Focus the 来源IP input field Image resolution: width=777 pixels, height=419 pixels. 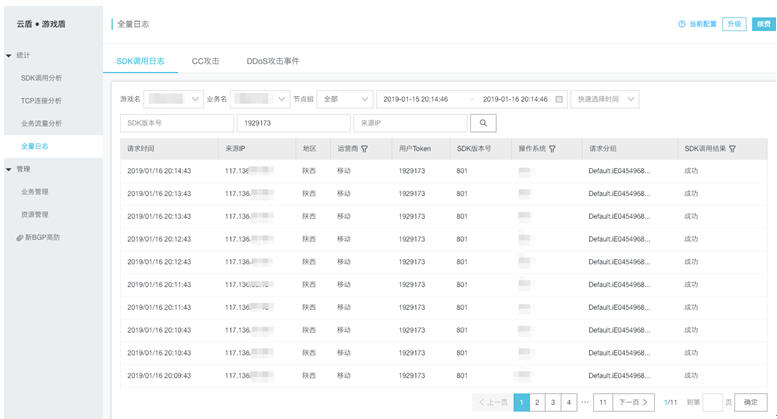click(411, 123)
